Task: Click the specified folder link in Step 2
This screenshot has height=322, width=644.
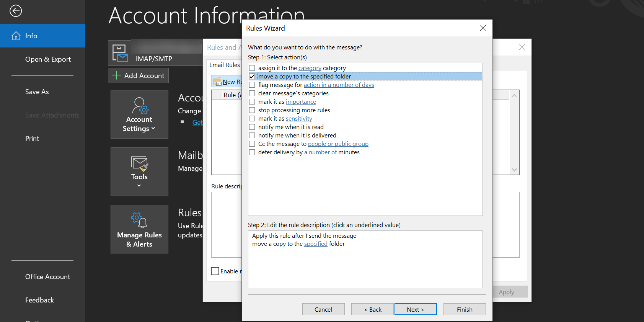Action: [x=316, y=244]
